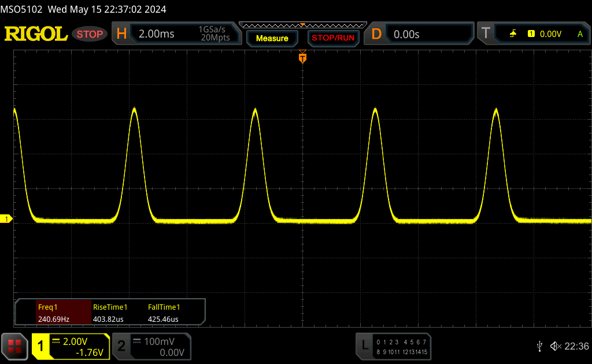
Task: Select the RiseTime1 measurement result
Action: tap(110, 313)
